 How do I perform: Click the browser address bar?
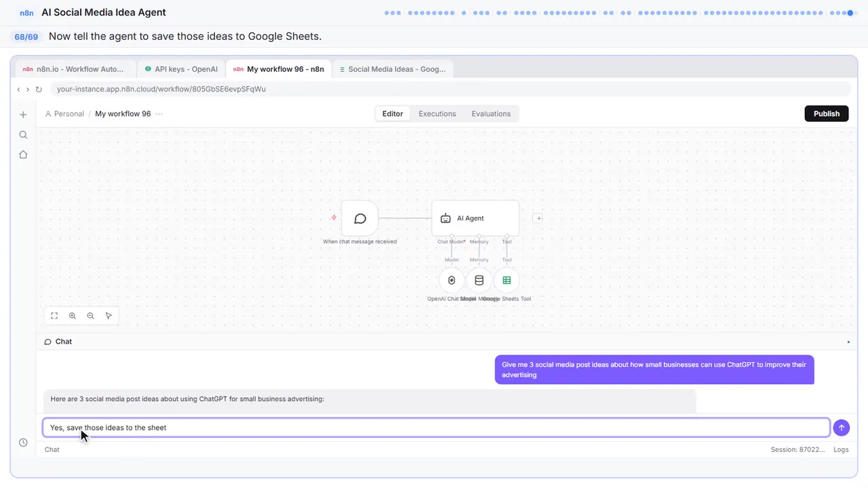(450, 89)
